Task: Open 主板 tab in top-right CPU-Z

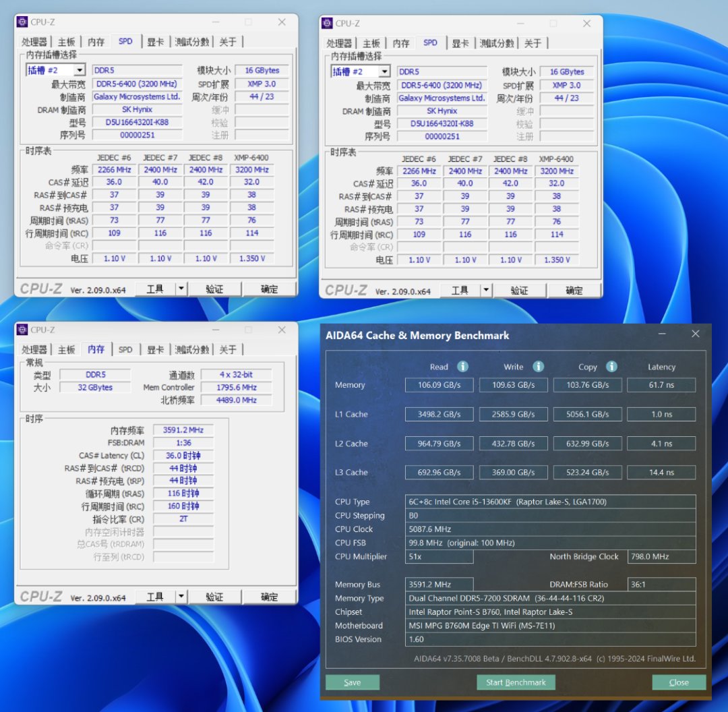Action: click(x=371, y=43)
